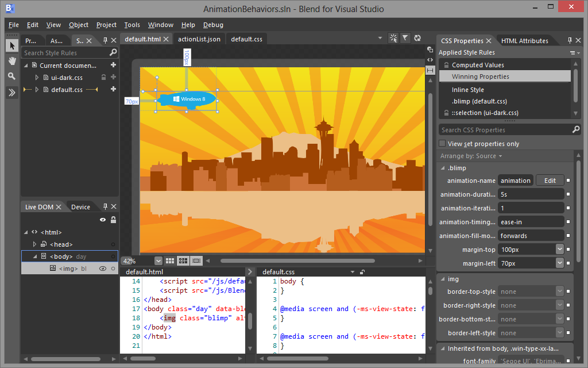
Task: Toggle snap to grid button
Action: coord(183,260)
